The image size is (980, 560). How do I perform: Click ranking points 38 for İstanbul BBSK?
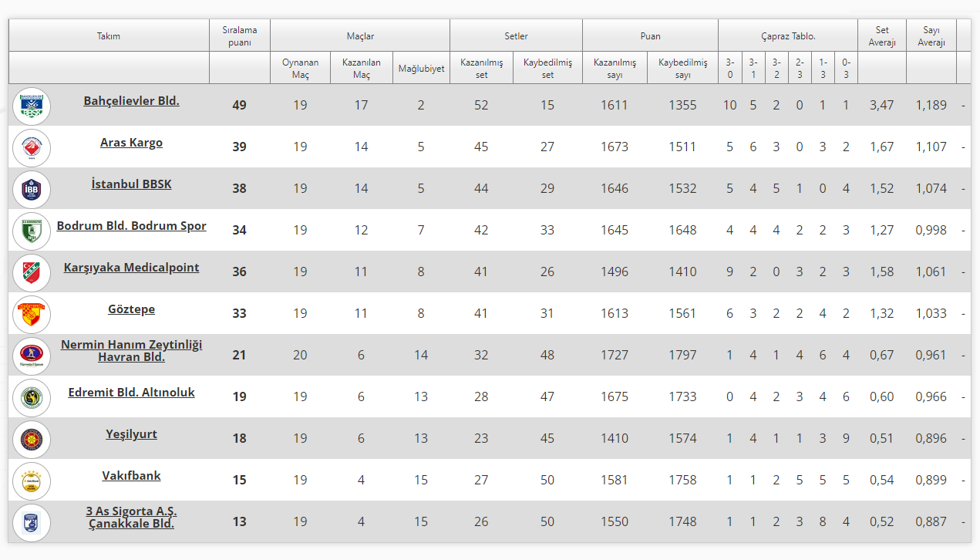(x=240, y=188)
